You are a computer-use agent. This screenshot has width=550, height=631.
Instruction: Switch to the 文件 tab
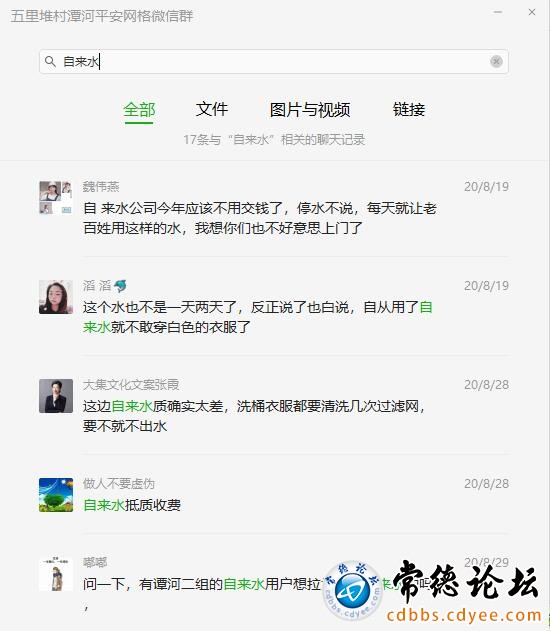point(212,109)
